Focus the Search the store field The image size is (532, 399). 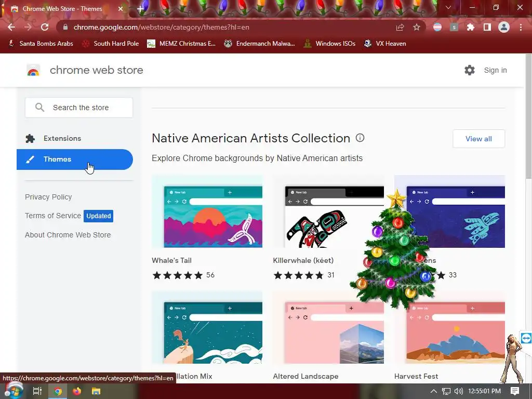click(79, 108)
